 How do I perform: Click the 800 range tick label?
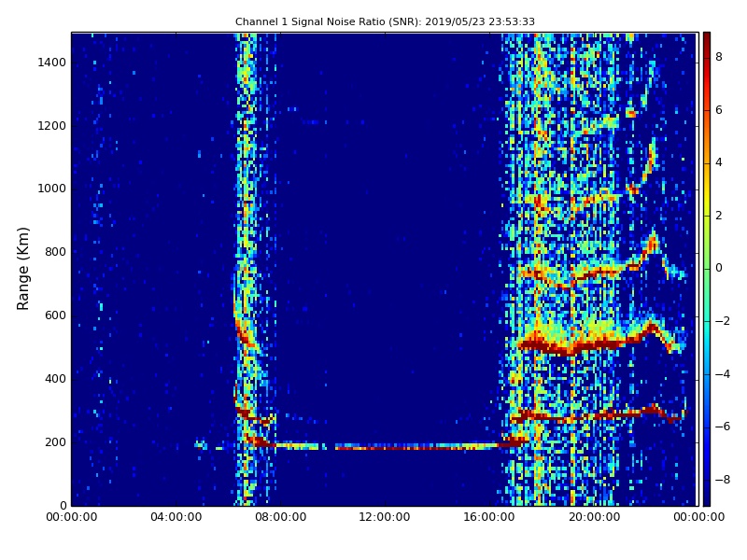click(x=55, y=252)
